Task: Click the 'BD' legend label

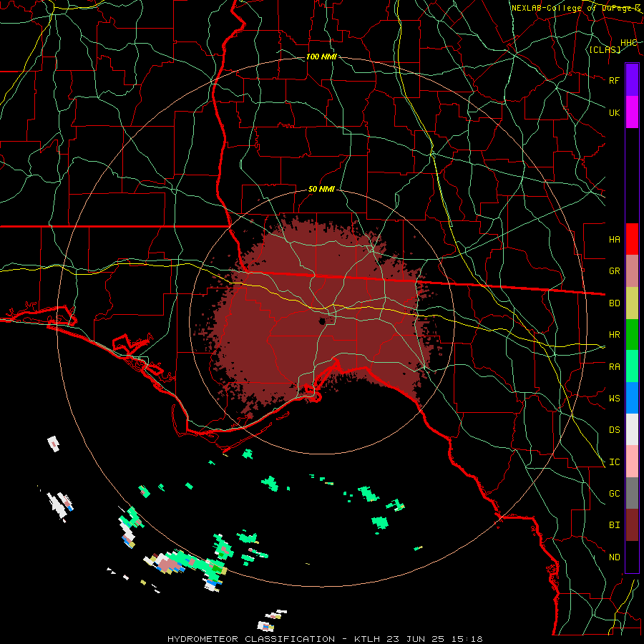Action: 614,303
